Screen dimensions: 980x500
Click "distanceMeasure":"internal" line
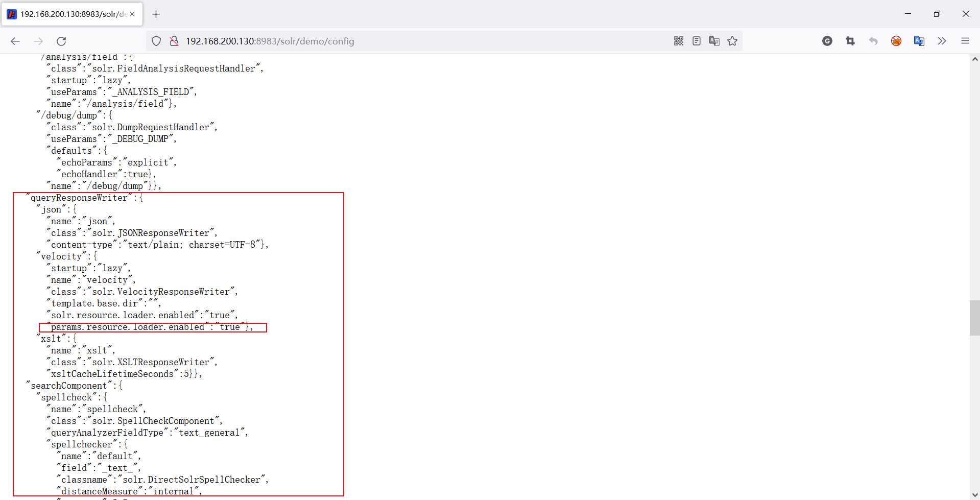129,491
